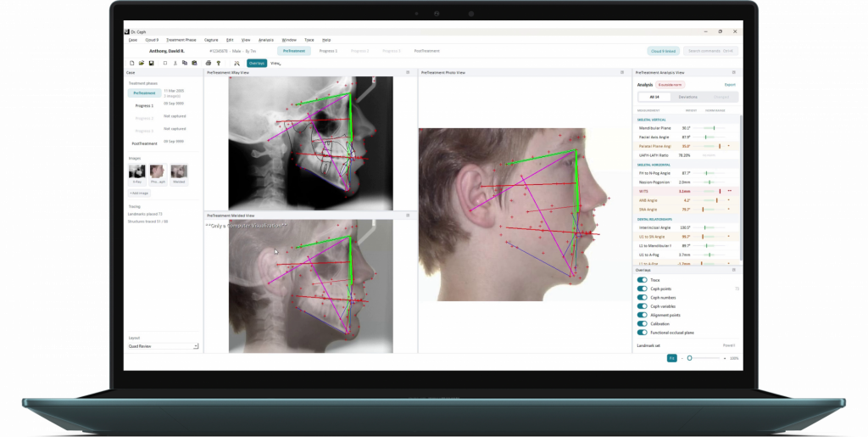Disable the Ceph numbers overlay
This screenshot has width=868, height=437.
point(643,298)
